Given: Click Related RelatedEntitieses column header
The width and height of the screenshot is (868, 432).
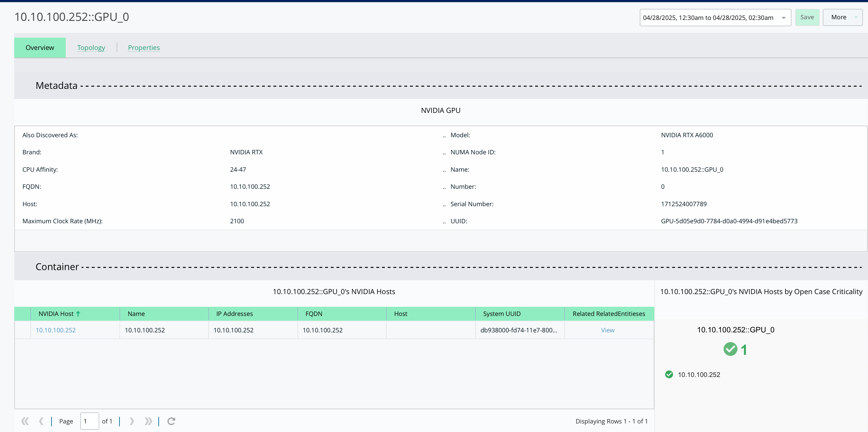Looking at the screenshot, I should (x=609, y=314).
